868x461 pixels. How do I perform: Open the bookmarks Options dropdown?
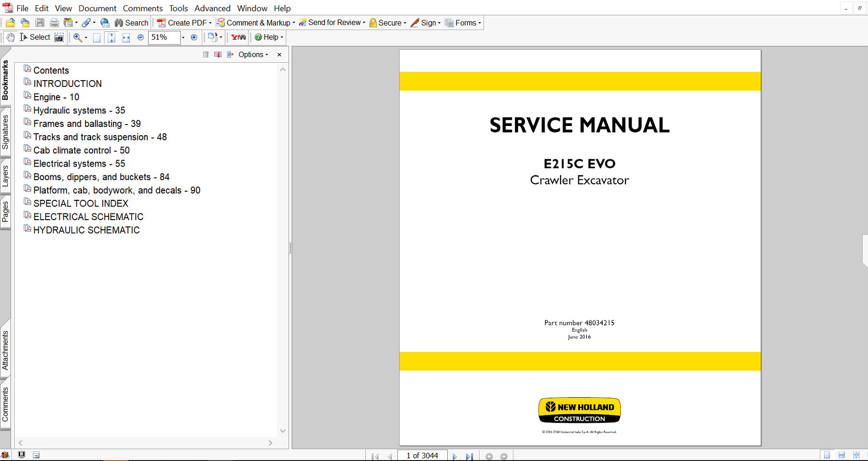253,55
